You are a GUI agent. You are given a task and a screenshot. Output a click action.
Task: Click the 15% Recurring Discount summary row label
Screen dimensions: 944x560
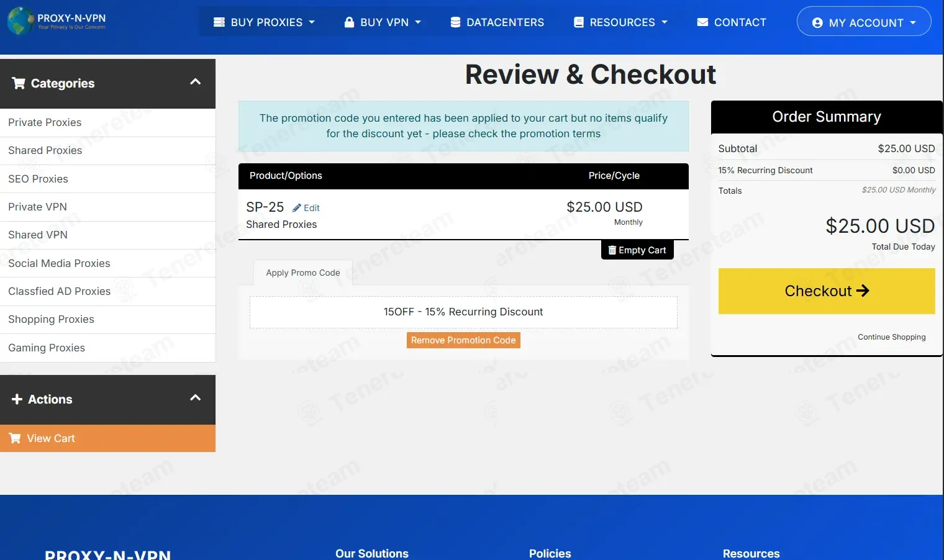coord(765,171)
